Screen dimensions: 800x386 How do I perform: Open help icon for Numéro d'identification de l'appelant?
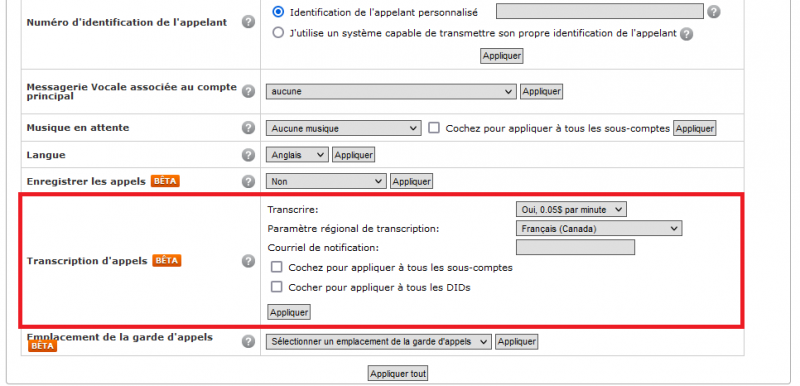248,22
